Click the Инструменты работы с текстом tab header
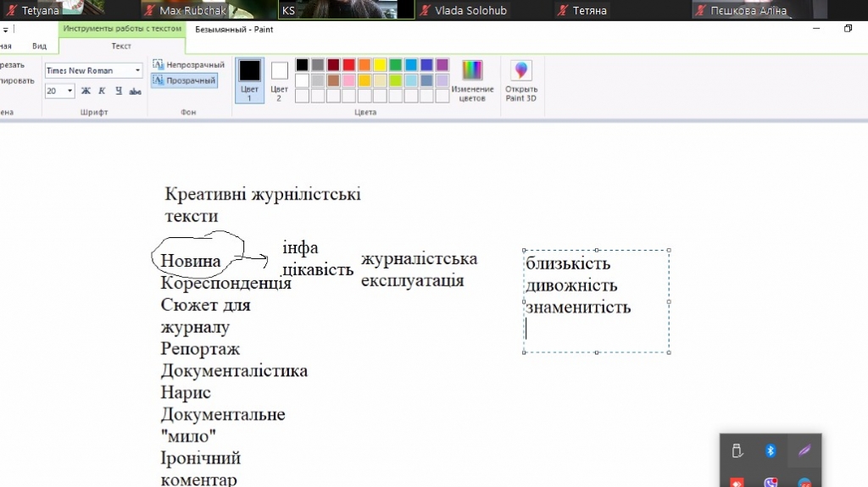868x487 pixels. (x=122, y=28)
